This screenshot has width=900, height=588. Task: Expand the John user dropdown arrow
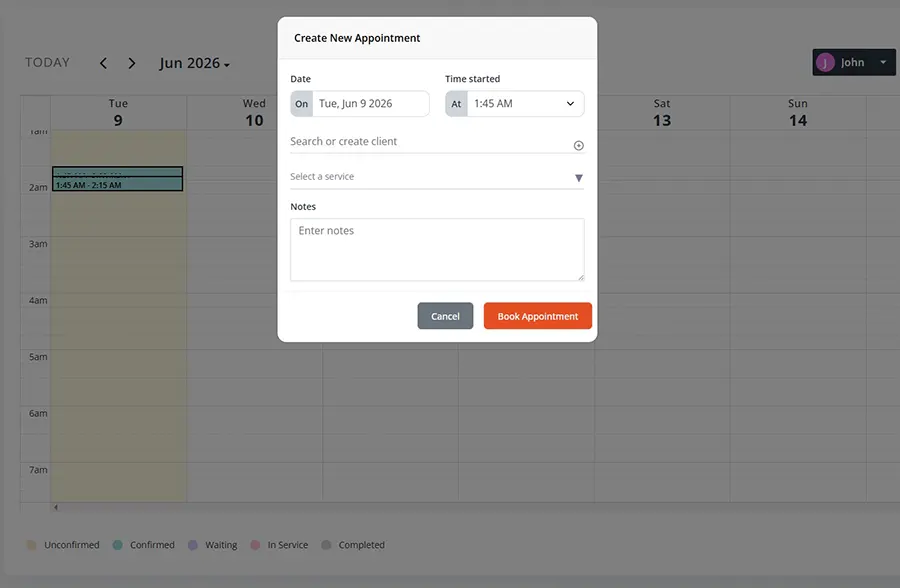click(x=883, y=63)
